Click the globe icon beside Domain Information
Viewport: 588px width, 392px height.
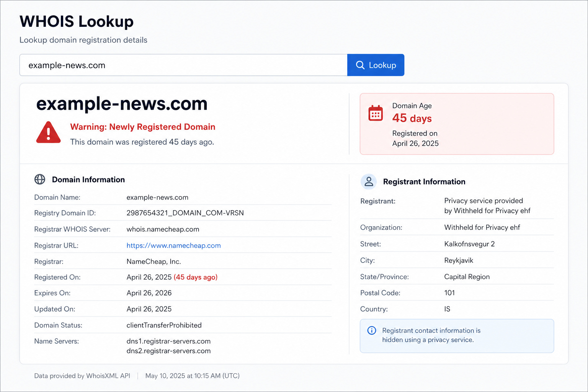click(40, 179)
